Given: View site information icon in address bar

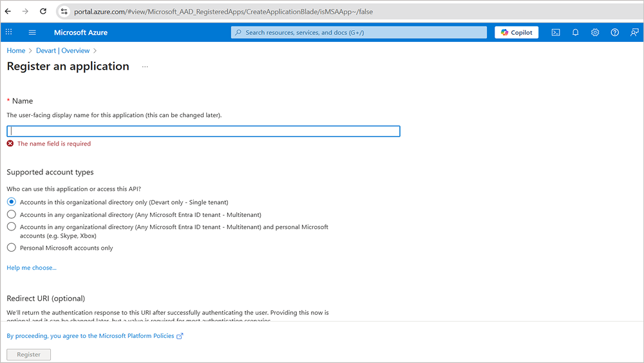Looking at the screenshot, I should [64, 12].
